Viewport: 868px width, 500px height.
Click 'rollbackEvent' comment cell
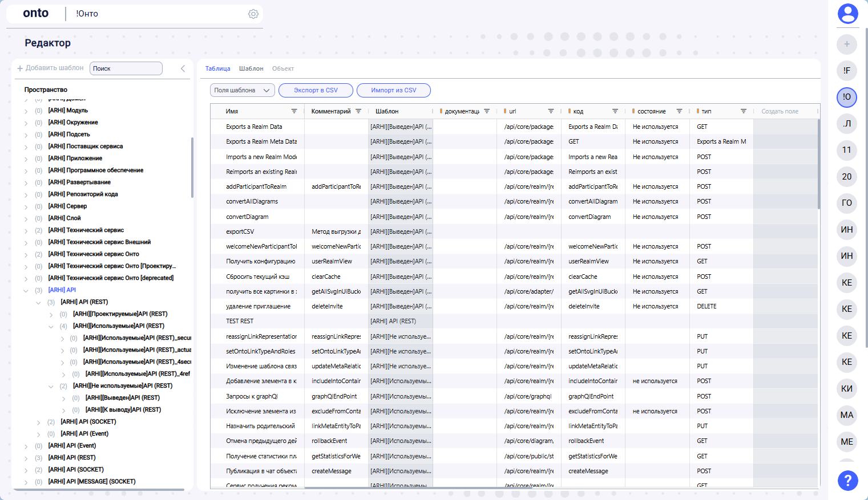coord(329,441)
